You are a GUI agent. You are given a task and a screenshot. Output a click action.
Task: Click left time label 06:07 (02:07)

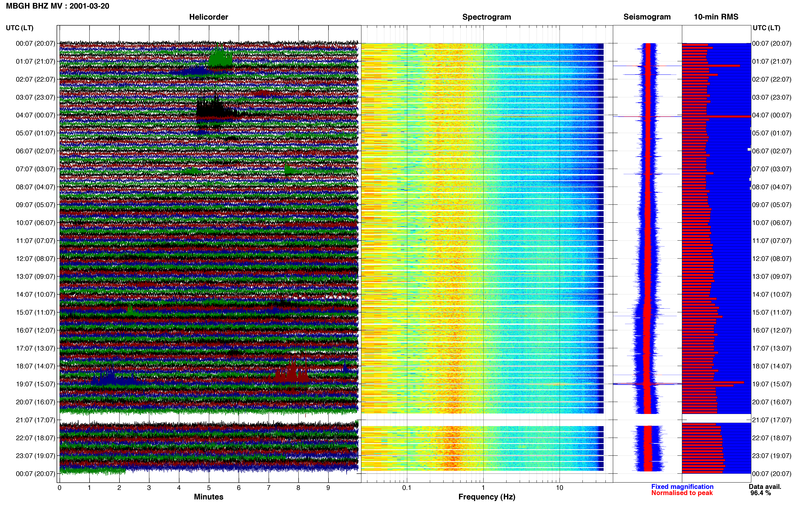(35, 151)
